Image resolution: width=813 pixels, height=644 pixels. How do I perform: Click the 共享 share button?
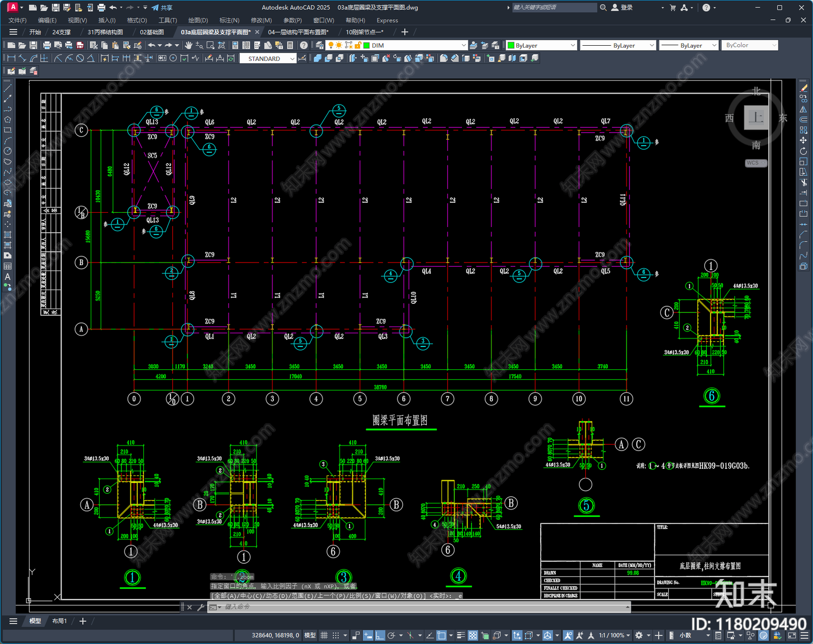(x=162, y=8)
